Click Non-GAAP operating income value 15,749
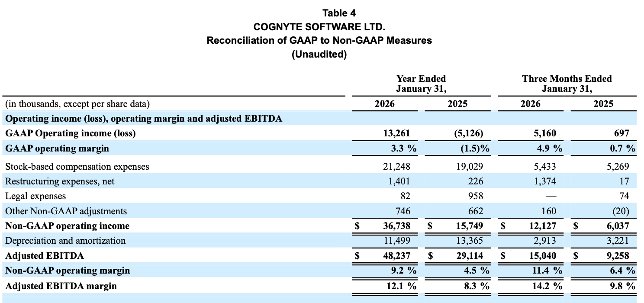The height and width of the screenshot is (303, 644). click(470, 226)
